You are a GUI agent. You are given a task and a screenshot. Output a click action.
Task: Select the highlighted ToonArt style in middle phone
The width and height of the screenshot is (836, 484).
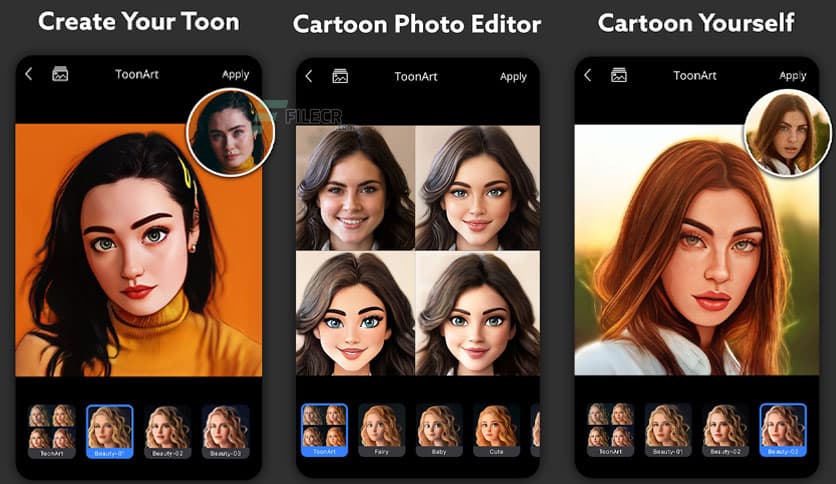pyautogui.click(x=324, y=430)
